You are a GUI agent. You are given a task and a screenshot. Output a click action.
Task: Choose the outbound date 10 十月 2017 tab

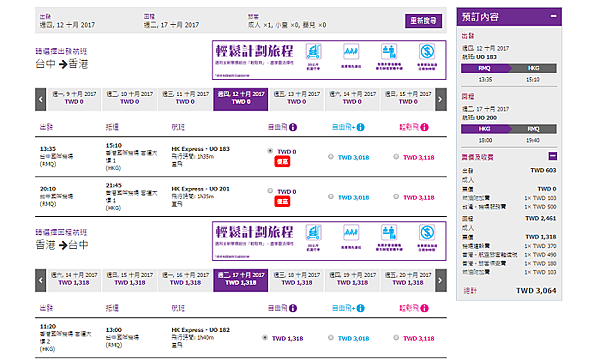coord(130,99)
